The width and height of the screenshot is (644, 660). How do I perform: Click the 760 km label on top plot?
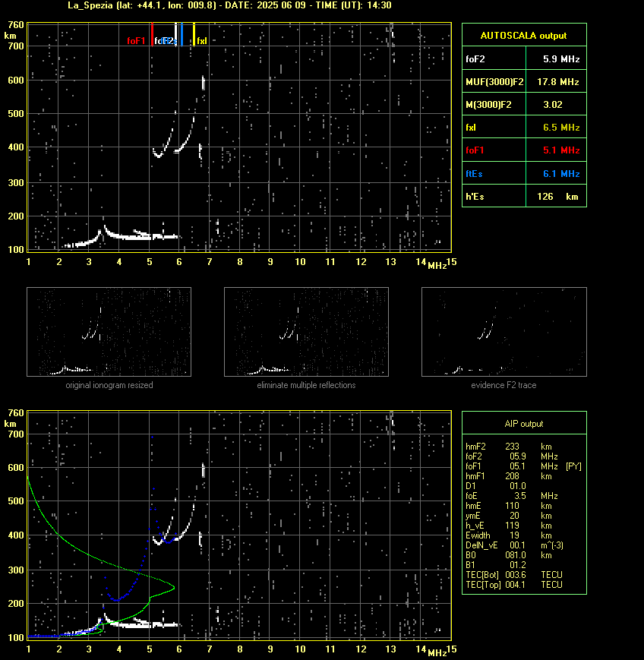16,25
